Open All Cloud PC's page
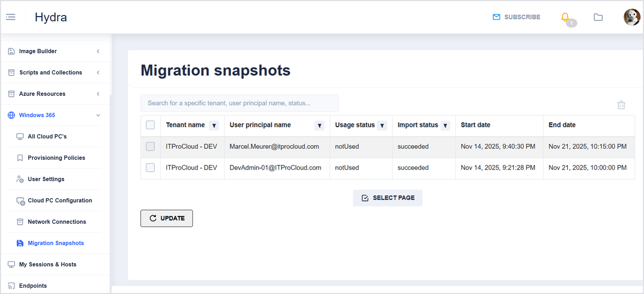Viewport: 644px width, 294px height. point(47,136)
